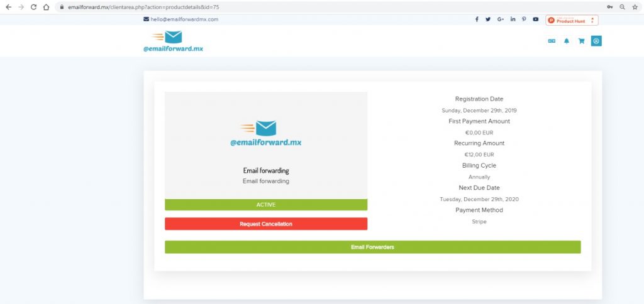644x304 pixels.
Task: Click 'Sunday, December 29th, 2019' date text
Action: 479,111
